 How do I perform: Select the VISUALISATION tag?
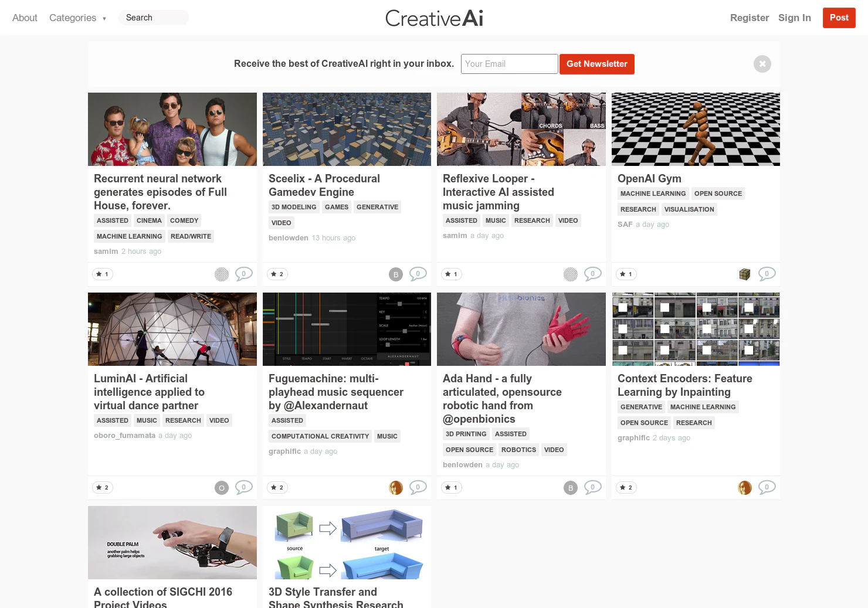689,209
